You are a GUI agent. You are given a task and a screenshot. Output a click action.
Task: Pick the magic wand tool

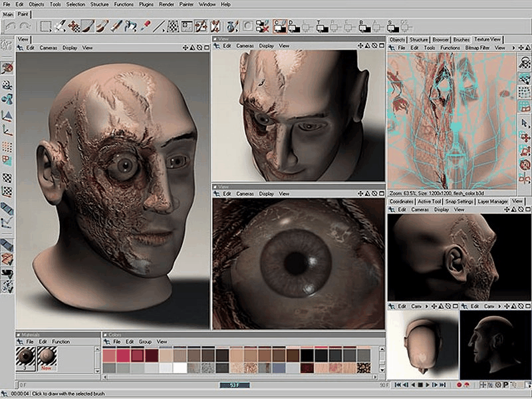[61, 26]
